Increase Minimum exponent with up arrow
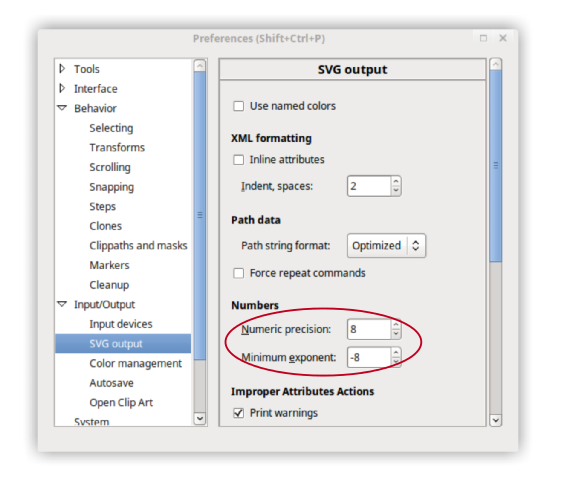This screenshot has width=562, height=482. click(x=396, y=352)
